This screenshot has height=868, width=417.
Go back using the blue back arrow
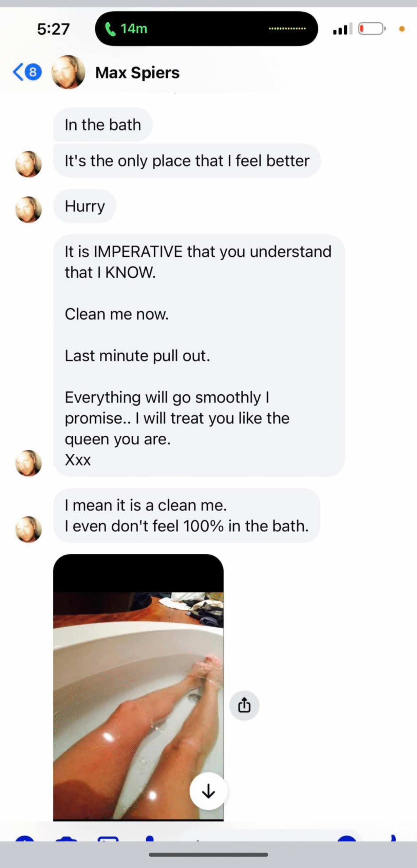[x=18, y=72]
